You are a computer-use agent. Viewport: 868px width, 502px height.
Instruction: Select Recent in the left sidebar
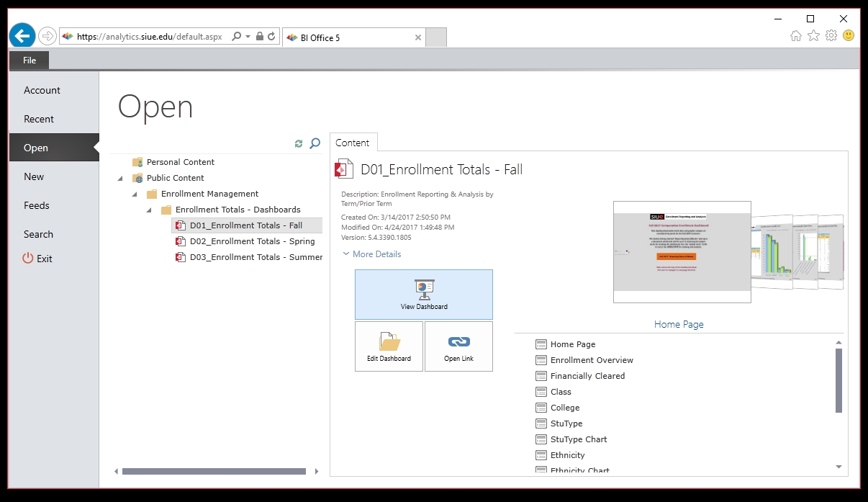[x=39, y=119]
